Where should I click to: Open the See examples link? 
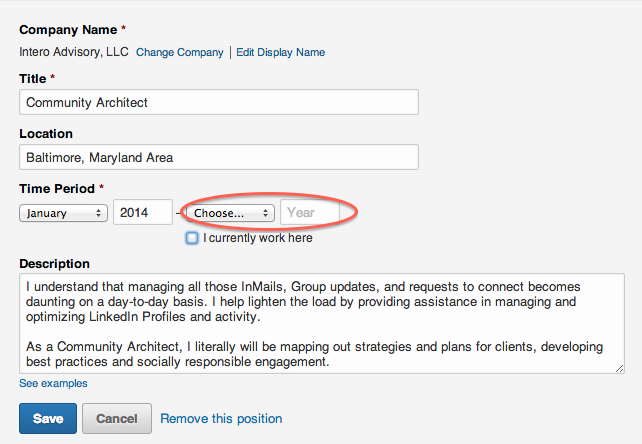tap(53, 383)
